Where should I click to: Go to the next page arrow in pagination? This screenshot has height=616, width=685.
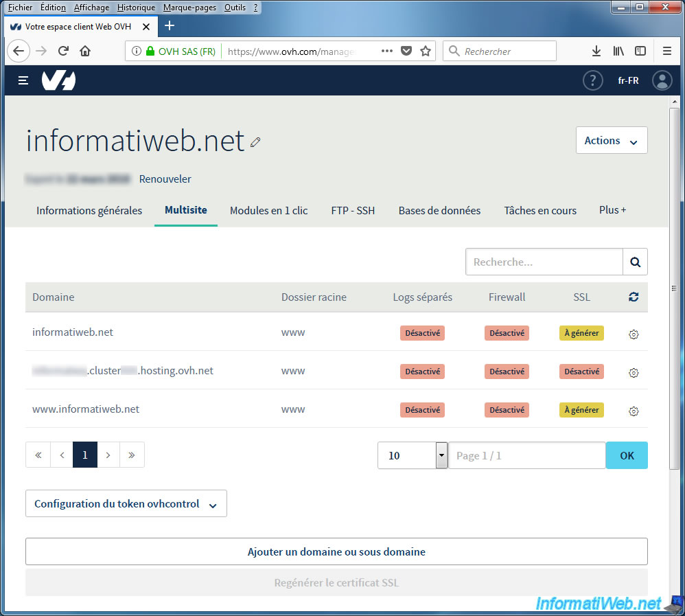click(x=108, y=455)
